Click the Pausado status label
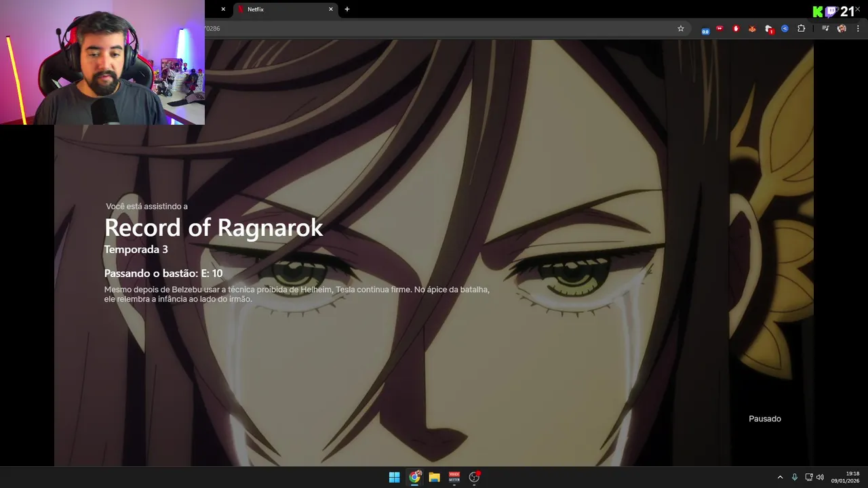This screenshot has height=488, width=868. coord(765,419)
